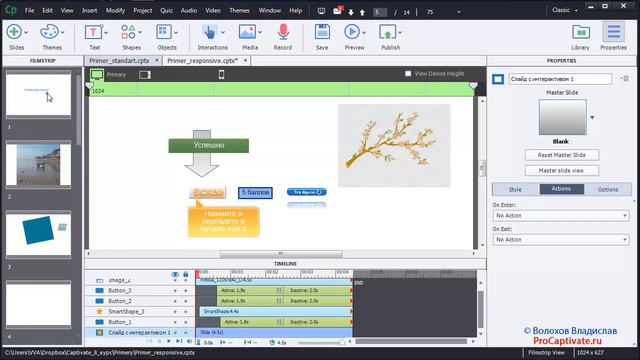This screenshot has height=360, width=640.
Task: Click the right breakpoint width slider handle
Action: coord(473,85)
